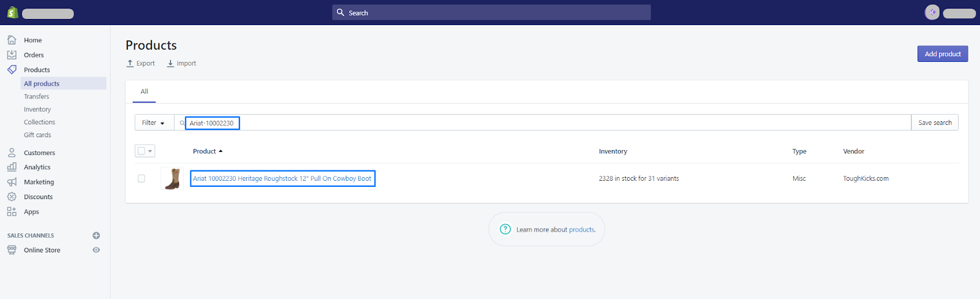View Online Store with eye icon
The height and width of the screenshot is (299, 980).
tap(96, 250)
